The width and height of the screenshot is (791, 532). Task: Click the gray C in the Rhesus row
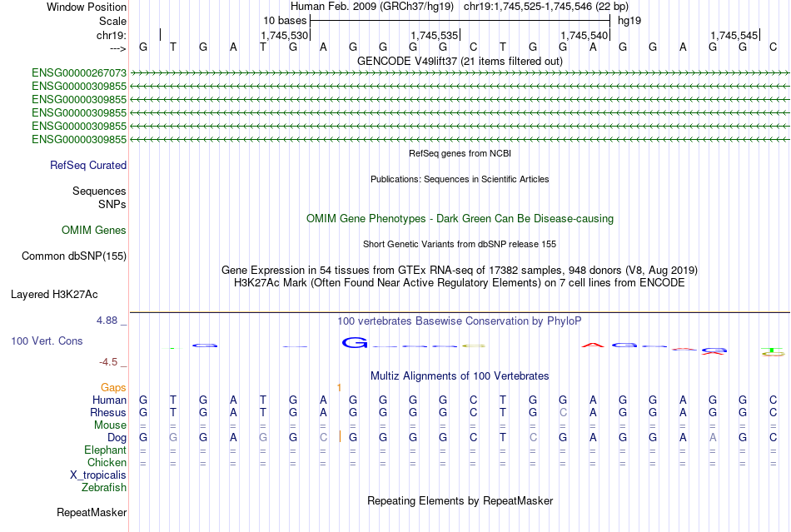[563, 412]
